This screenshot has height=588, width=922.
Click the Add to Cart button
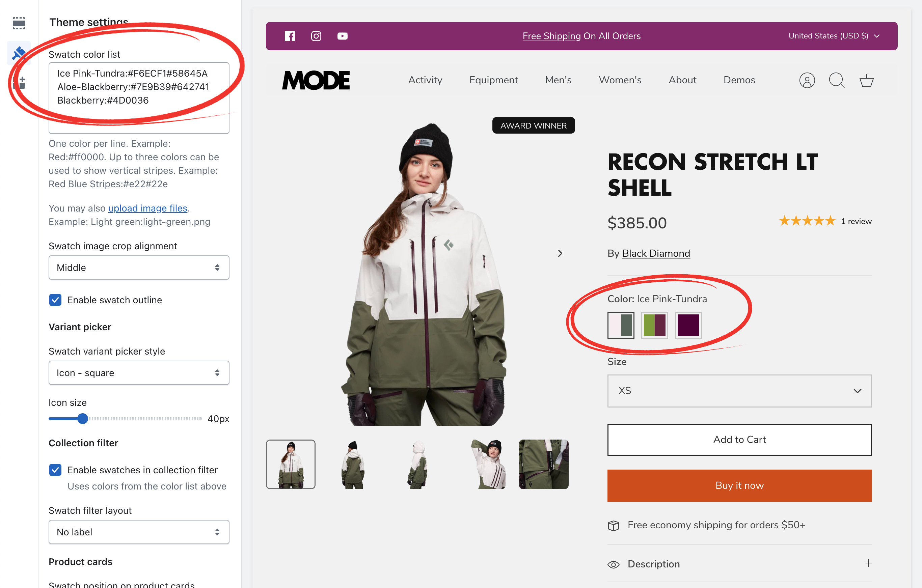[x=739, y=440]
